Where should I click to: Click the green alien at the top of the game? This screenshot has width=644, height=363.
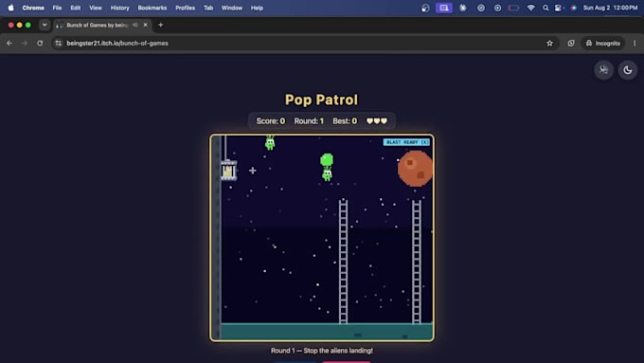coord(270,143)
